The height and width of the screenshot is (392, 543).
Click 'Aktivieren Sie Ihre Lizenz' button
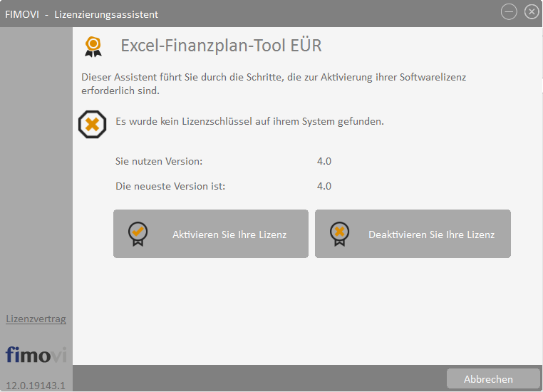(210, 234)
